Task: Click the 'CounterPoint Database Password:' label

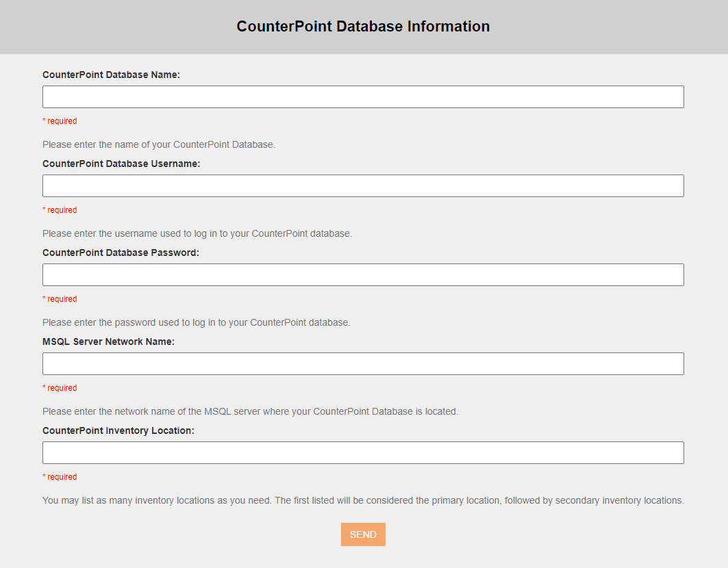Action: point(121,253)
